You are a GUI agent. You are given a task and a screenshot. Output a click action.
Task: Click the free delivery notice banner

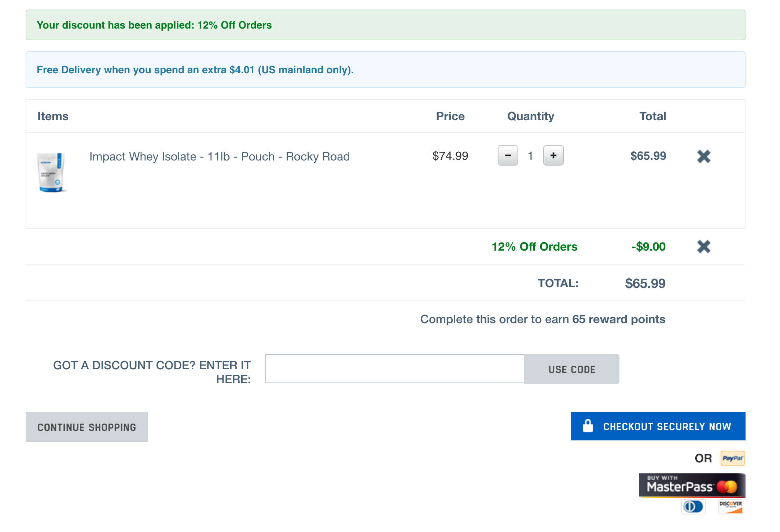click(x=385, y=70)
